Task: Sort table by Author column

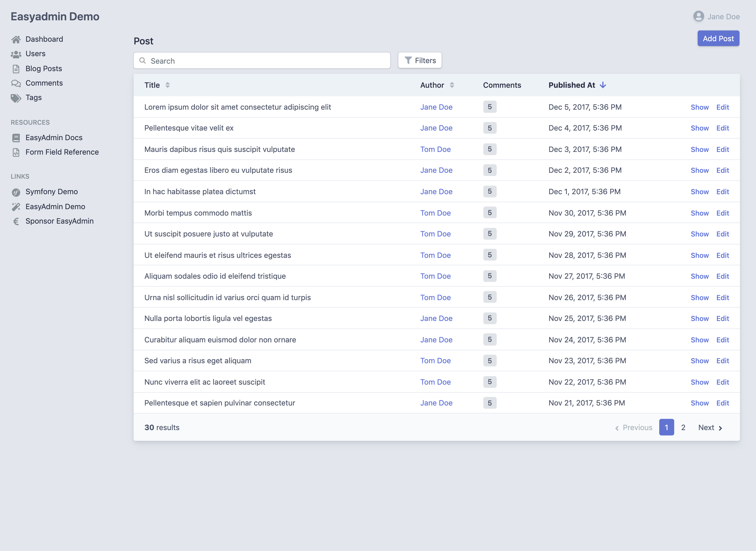Action: point(452,85)
